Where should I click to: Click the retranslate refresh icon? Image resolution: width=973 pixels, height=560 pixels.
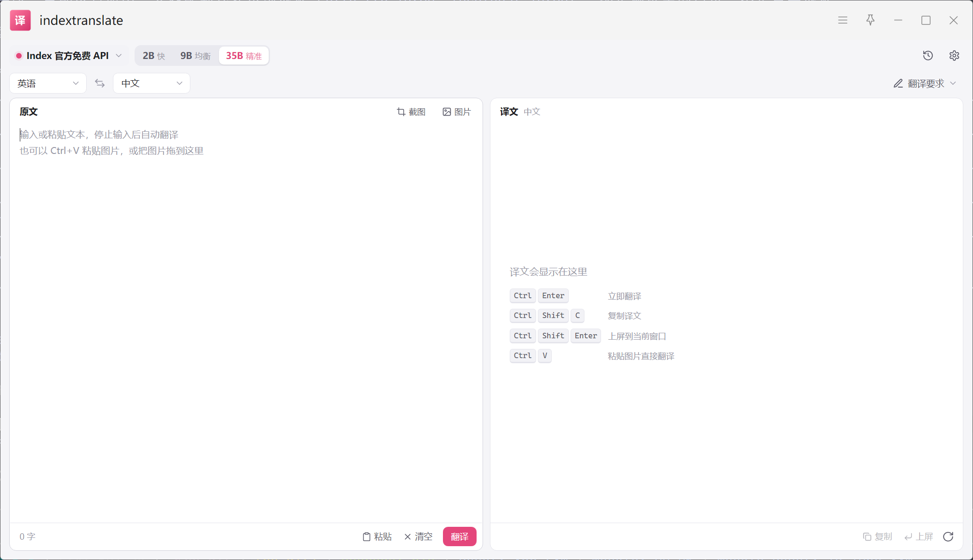(x=948, y=536)
